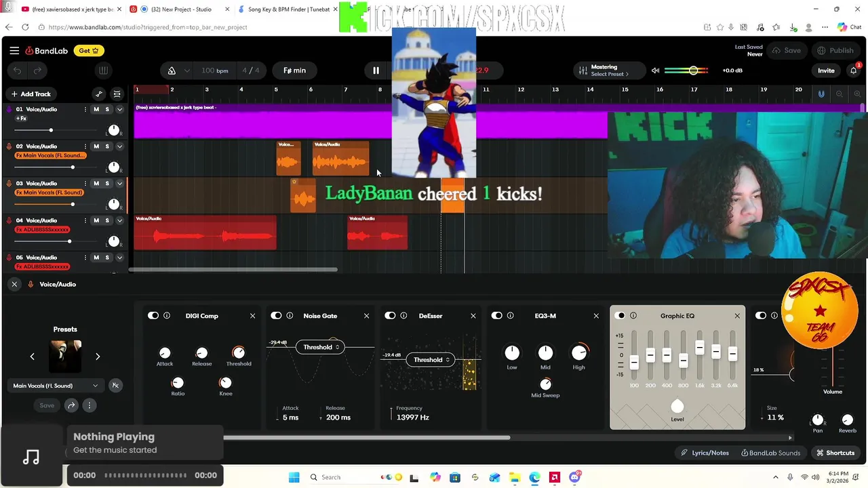
Task: Click the preset thumbnail image
Action: coord(65,357)
